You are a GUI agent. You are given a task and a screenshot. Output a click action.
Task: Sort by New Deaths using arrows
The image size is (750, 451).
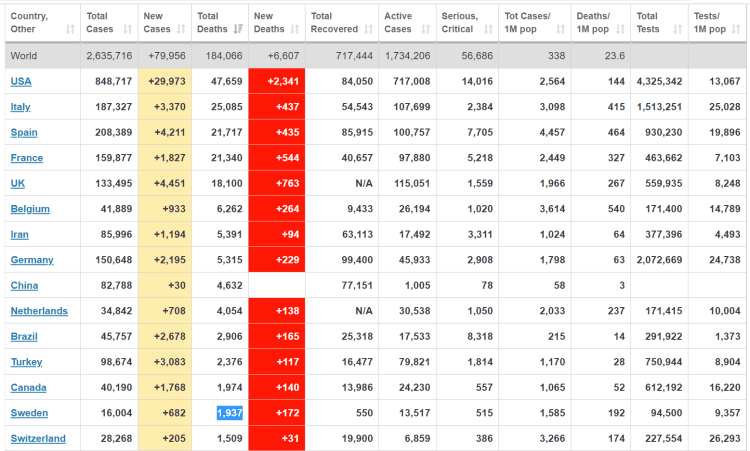pos(293,30)
